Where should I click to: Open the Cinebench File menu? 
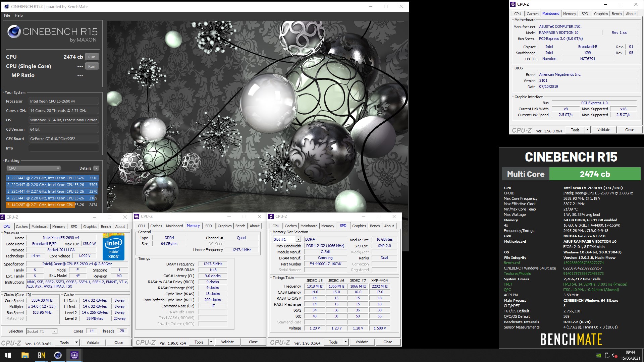(x=7, y=15)
